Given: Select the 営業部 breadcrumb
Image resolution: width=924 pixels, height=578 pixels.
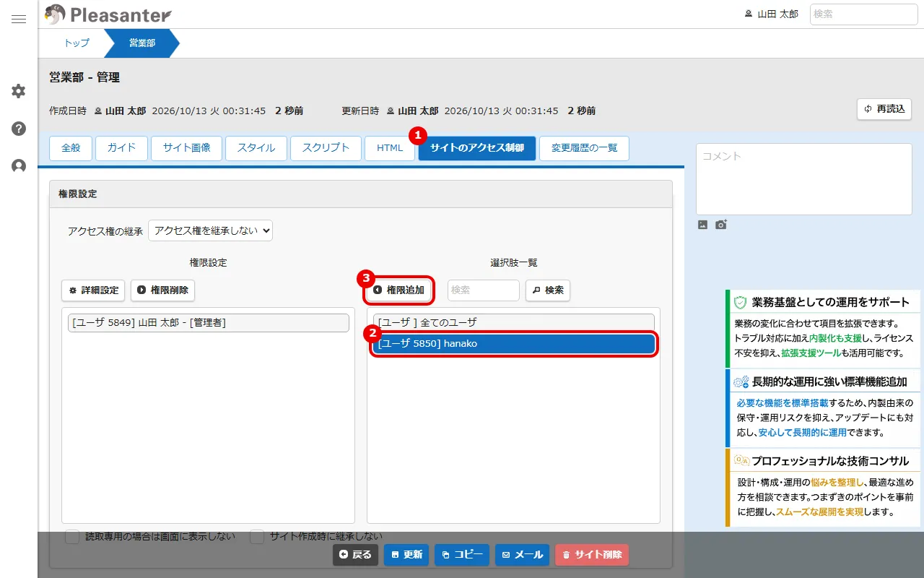Looking at the screenshot, I should 141,43.
